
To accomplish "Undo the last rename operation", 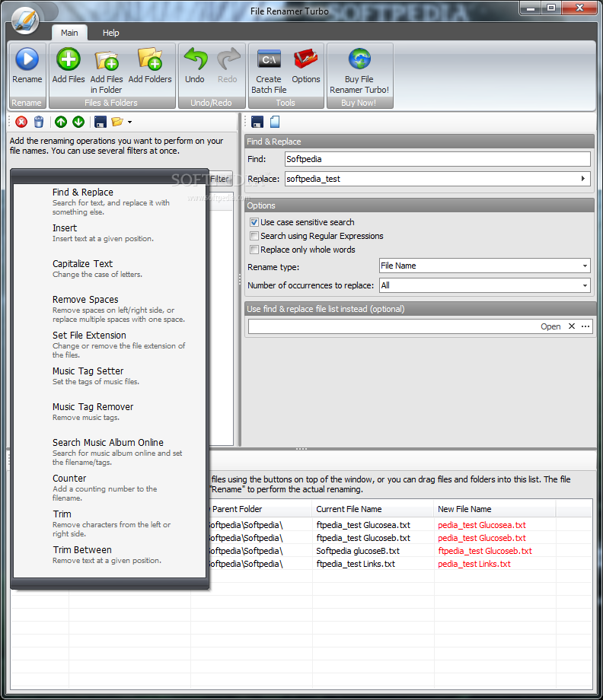I will (195, 59).
